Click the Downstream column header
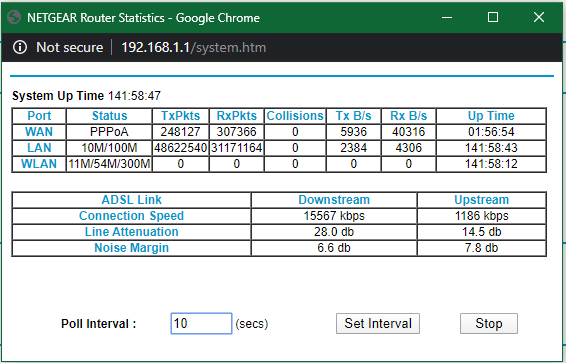The height and width of the screenshot is (363, 566). pos(334,200)
